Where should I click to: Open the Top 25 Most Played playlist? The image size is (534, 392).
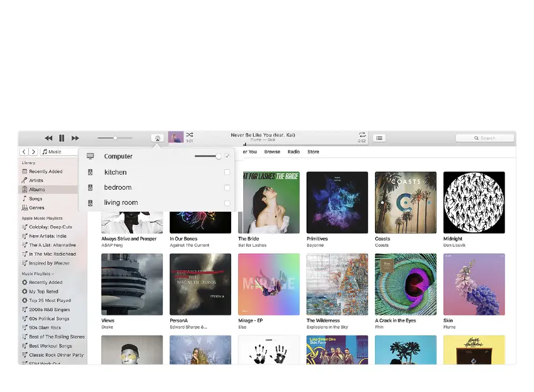coord(50,300)
